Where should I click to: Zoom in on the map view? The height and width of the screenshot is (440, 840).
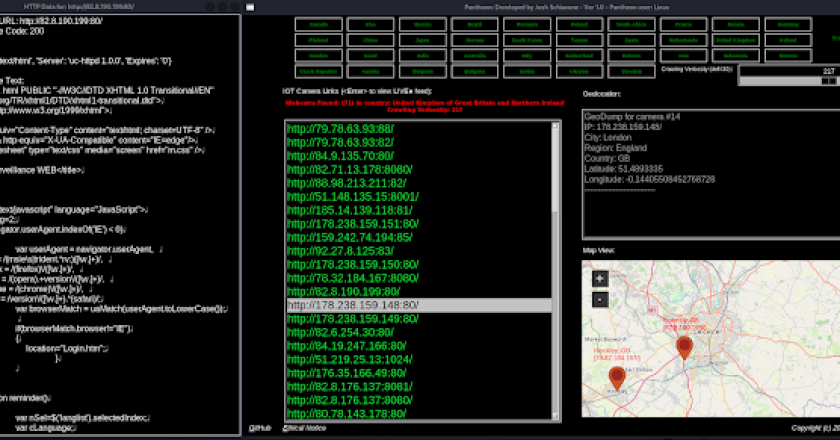(x=599, y=279)
